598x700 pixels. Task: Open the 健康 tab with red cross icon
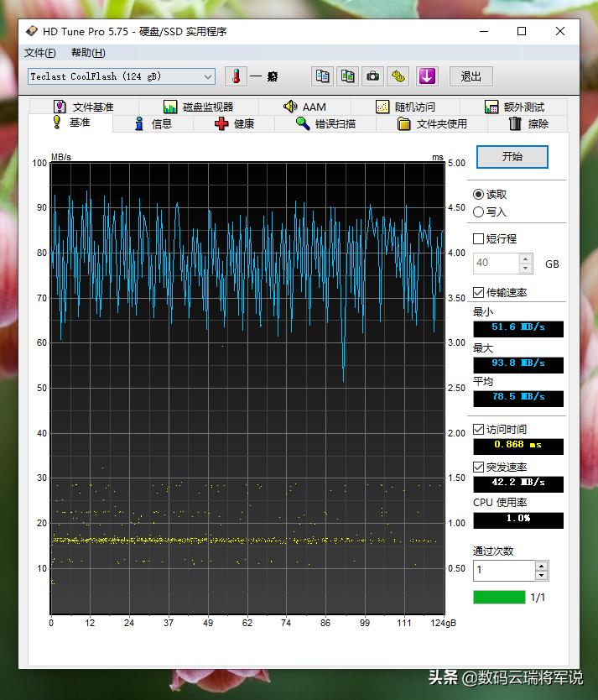234,124
